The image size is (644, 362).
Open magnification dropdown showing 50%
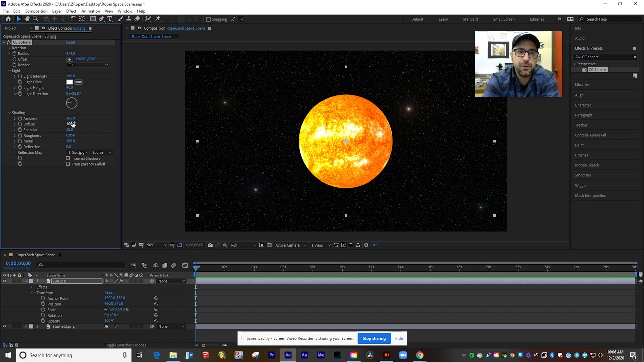coord(156,245)
